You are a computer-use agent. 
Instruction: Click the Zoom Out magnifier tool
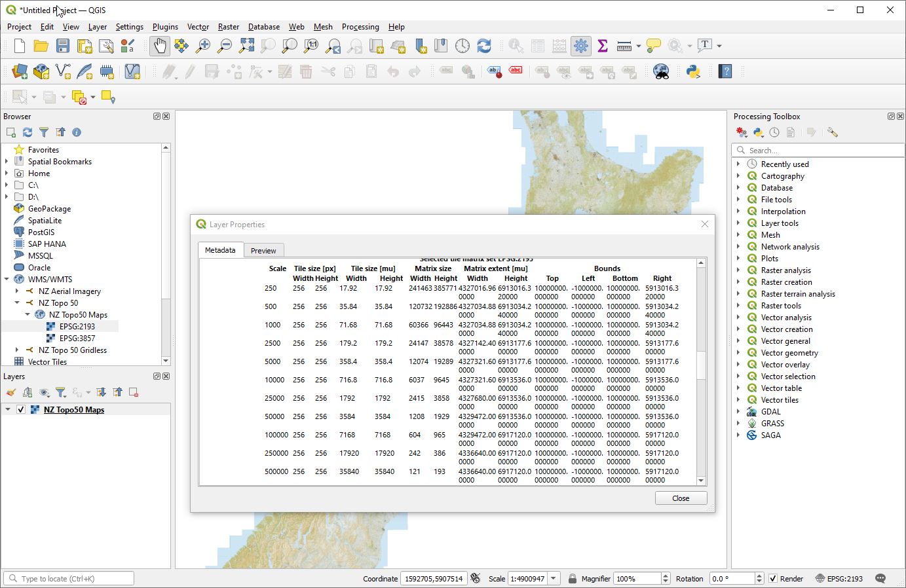tap(225, 46)
